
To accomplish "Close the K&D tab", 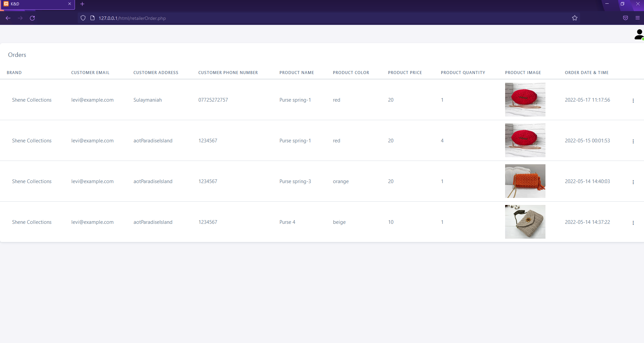I will pos(70,4).
